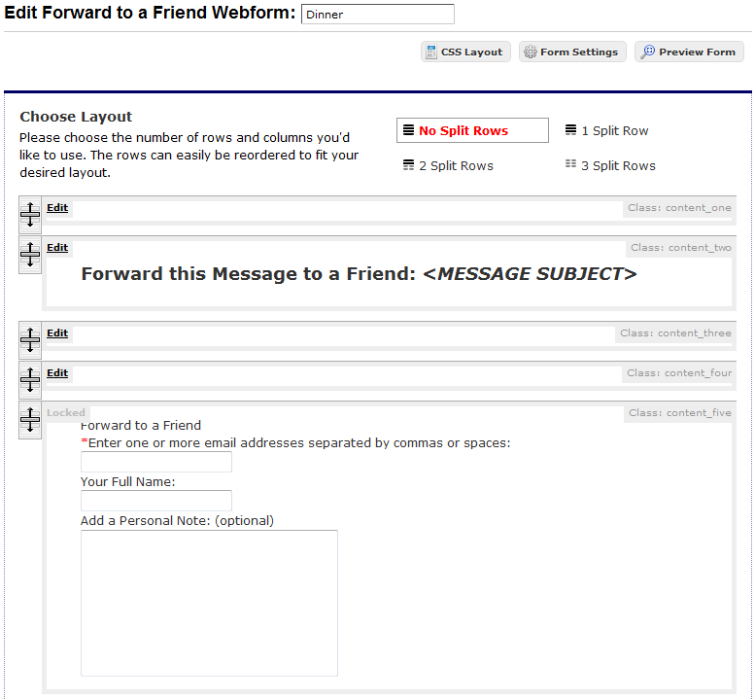Edit the content_two heading row
The width and height of the screenshot is (755, 700).
(x=57, y=248)
